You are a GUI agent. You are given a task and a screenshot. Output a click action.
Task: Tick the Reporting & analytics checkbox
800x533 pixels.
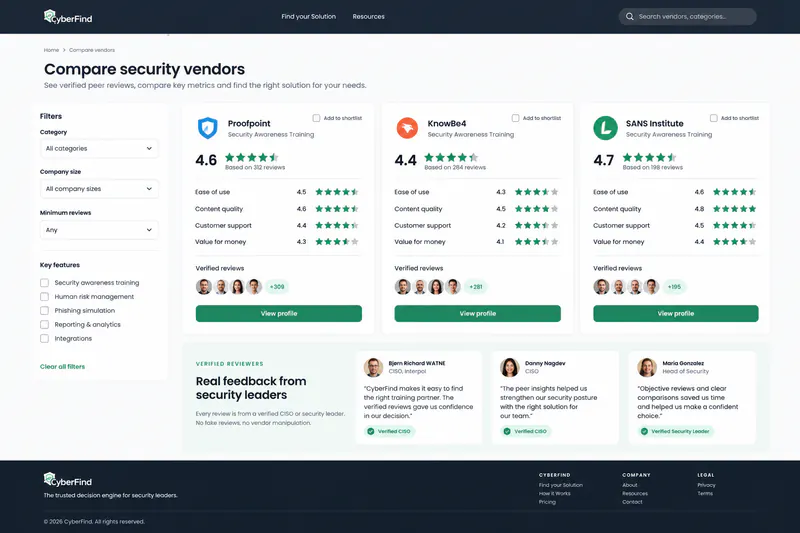click(x=44, y=324)
